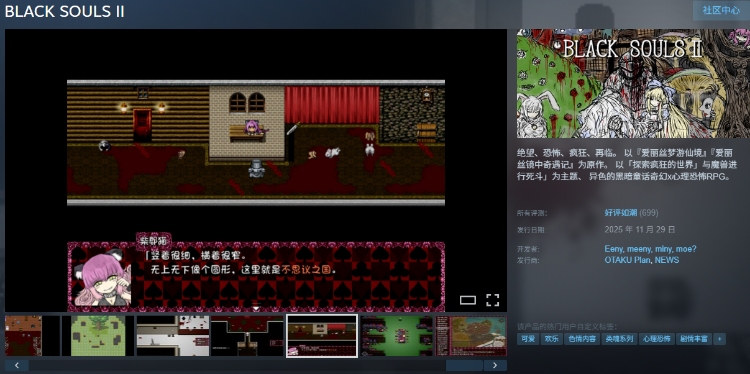
Task: Open the 可爱 tag
Action: [x=528, y=339]
